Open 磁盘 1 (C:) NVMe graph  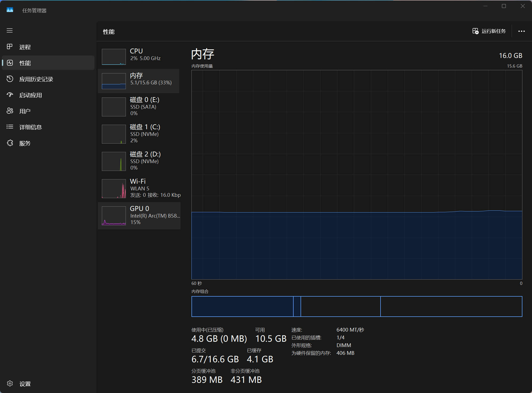114,134
